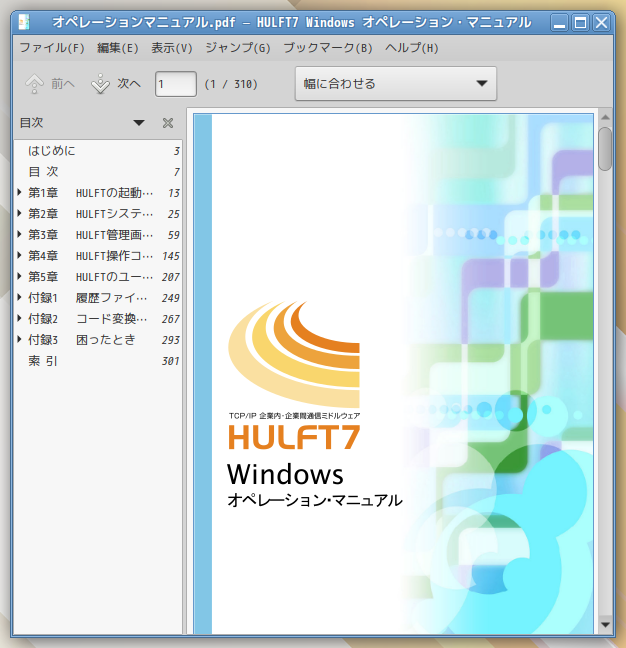Open the ブックマーク(B) menu

click(x=328, y=48)
